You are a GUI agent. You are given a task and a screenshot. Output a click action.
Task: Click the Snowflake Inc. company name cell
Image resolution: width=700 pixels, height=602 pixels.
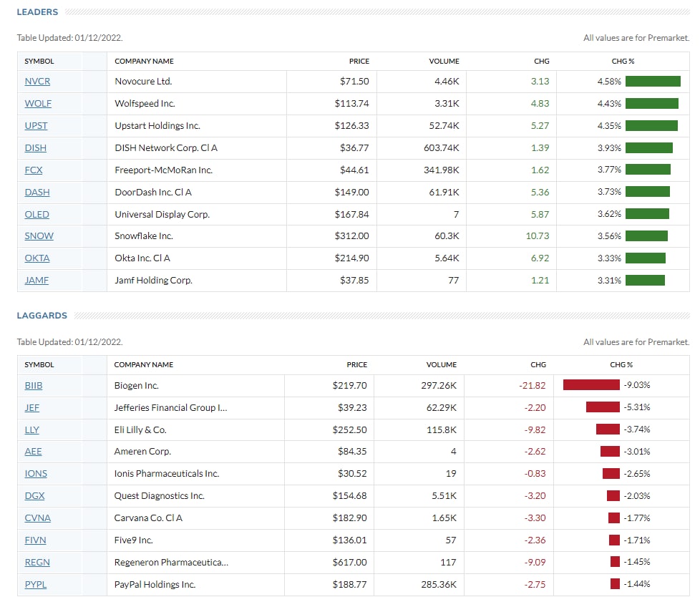[144, 236]
